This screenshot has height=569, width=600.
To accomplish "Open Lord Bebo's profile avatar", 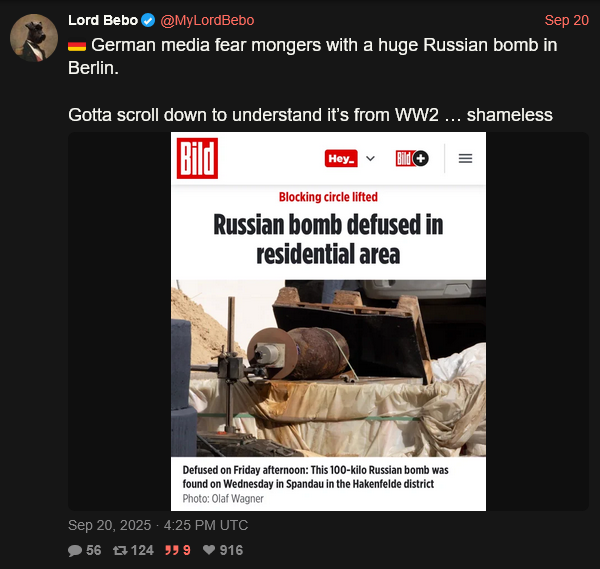I will click(34, 37).
